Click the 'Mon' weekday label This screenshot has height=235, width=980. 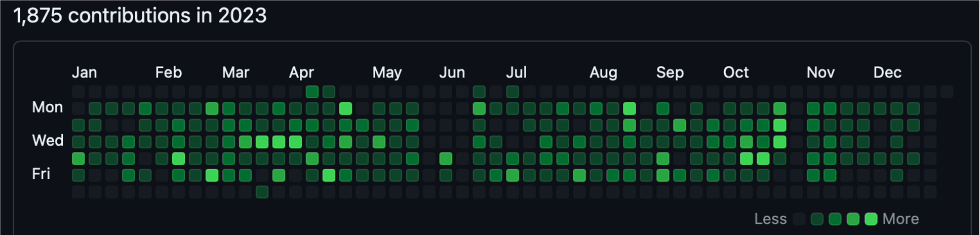48,107
